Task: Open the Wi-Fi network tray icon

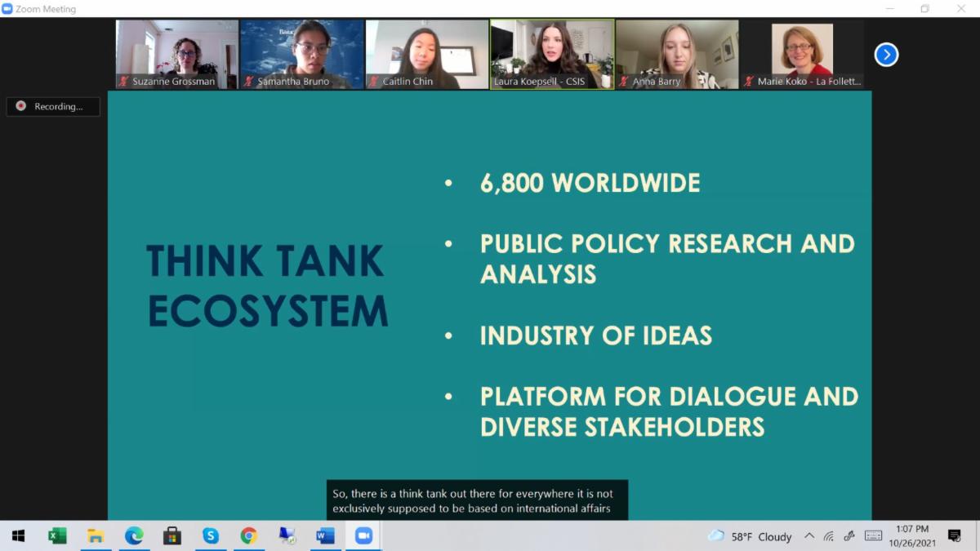Action: [829, 536]
